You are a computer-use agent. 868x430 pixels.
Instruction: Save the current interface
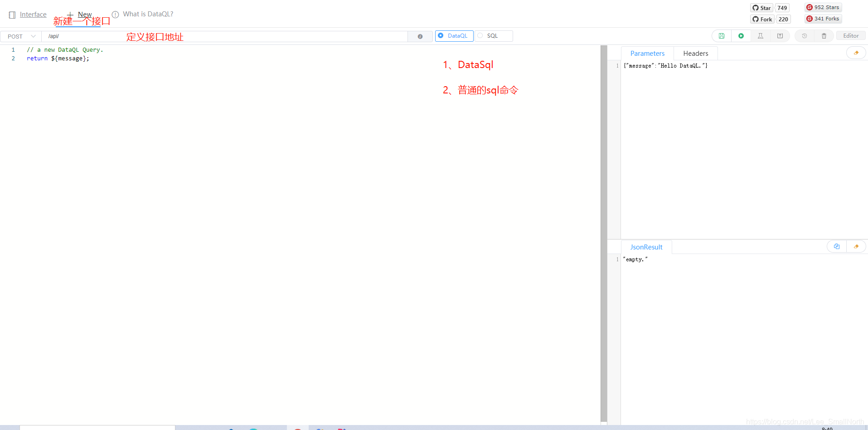pos(722,36)
